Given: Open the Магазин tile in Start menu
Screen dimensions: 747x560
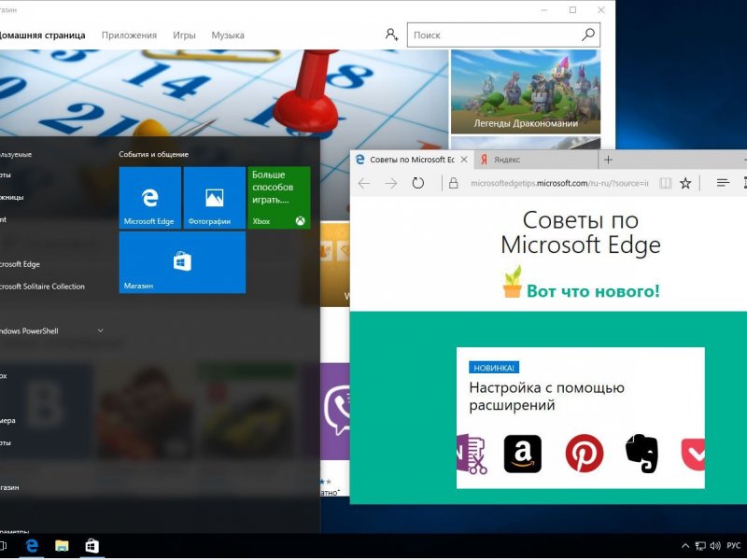Looking at the screenshot, I should [x=182, y=262].
